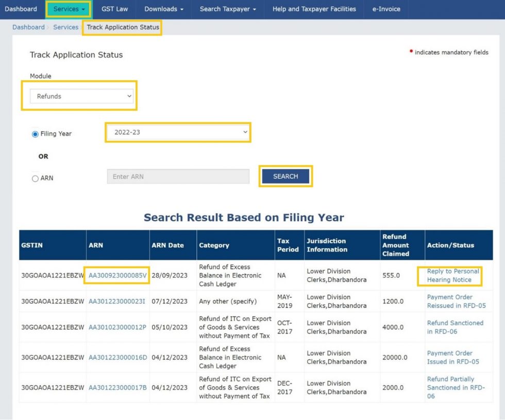Click the SEARCH button
The width and height of the screenshot is (505, 420).
tap(285, 176)
